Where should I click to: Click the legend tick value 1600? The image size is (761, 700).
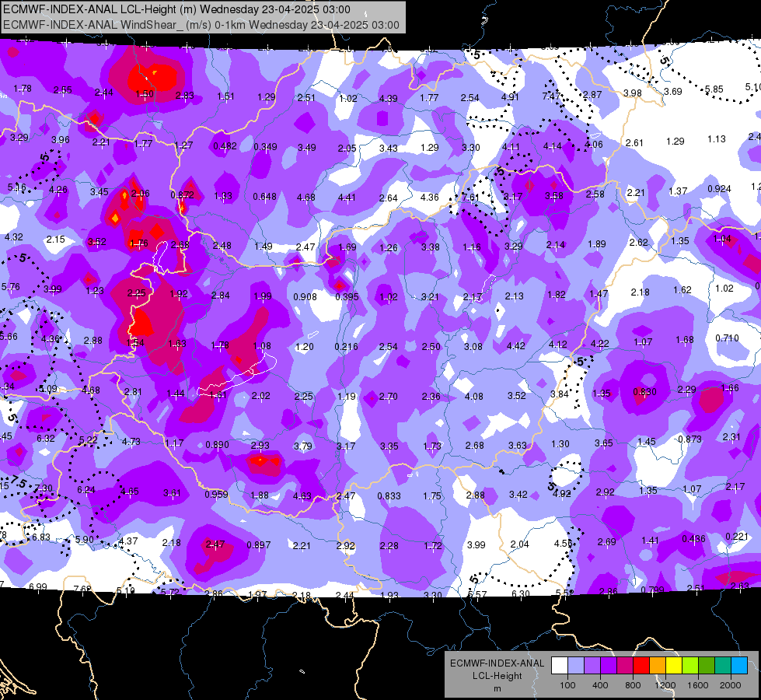click(x=697, y=685)
